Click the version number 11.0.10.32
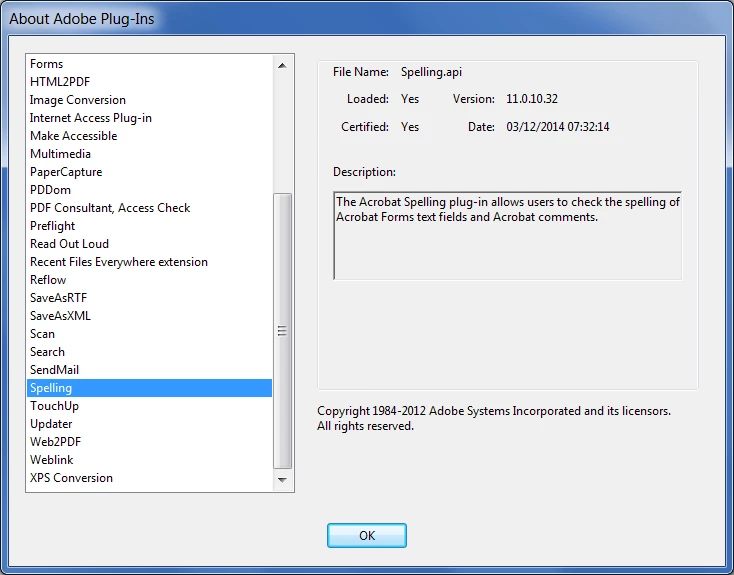The width and height of the screenshot is (734, 575). coord(532,99)
